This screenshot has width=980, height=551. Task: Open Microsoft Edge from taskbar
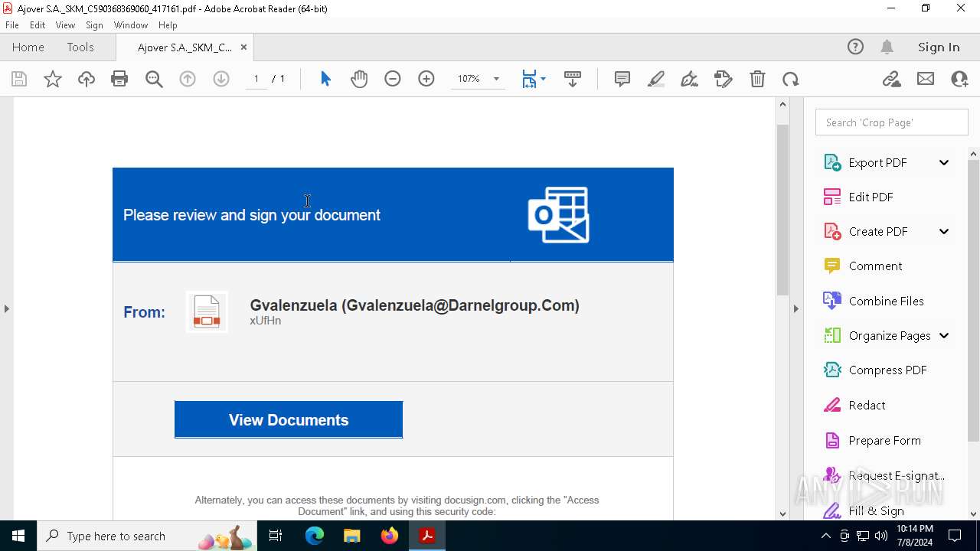coord(315,536)
